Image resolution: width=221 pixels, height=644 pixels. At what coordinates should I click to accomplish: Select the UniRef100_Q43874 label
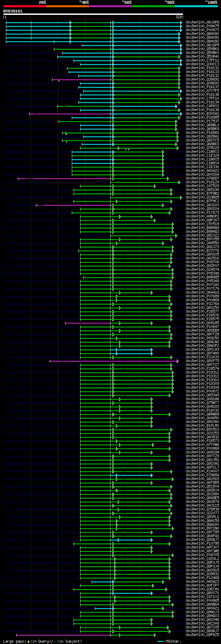pos(202,502)
